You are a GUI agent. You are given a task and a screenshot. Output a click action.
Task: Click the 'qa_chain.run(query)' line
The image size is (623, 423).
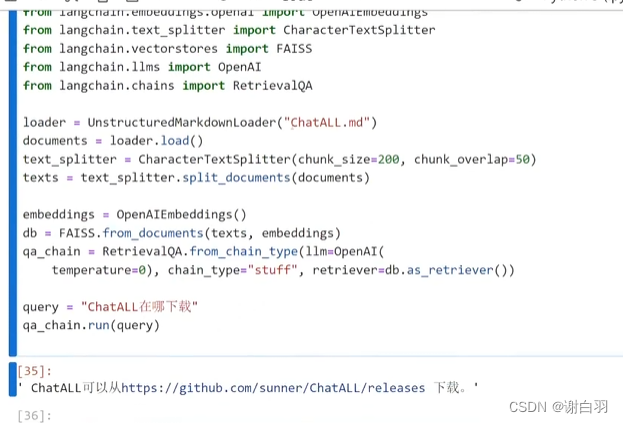pos(91,325)
